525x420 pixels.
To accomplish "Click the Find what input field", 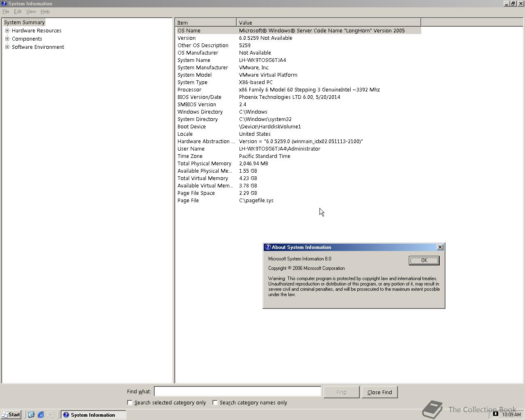I will [237, 391].
